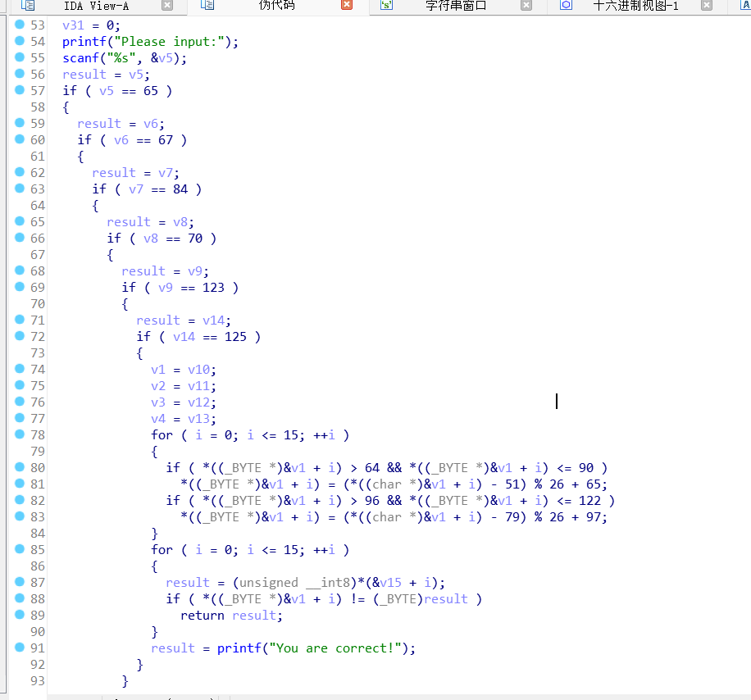Image resolution: width=751 pixels, height=700 pixels.
Task: Click '(unsigned __int8)' cast on line 87
Action: point(294,583)
